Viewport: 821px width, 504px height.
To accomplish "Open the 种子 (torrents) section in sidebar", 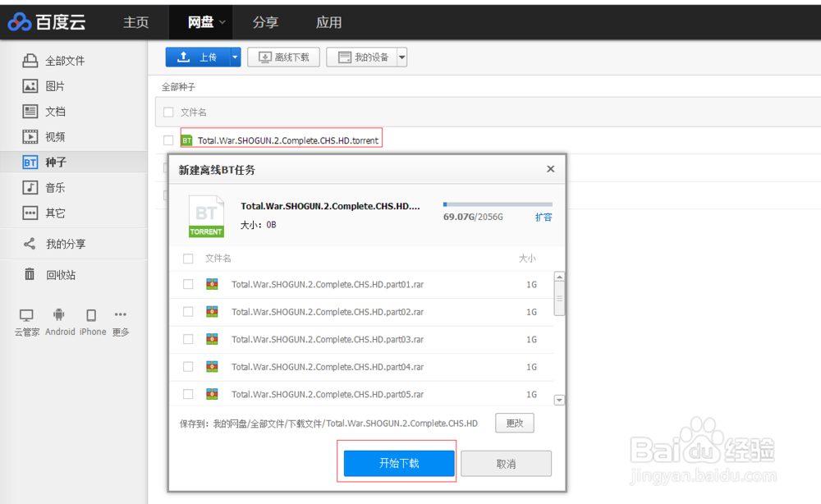I will pyautogui.click(x=53, y=162).
